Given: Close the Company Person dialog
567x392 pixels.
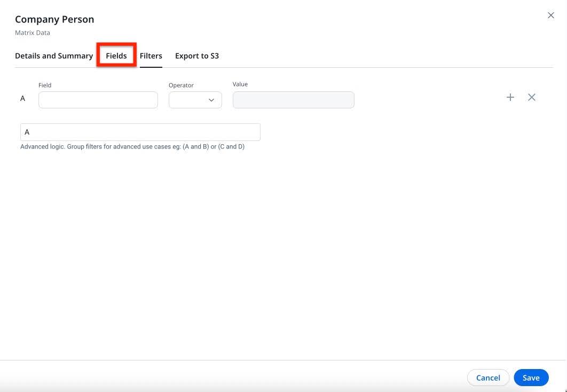Looking at the screenshot, I should (550, 15).
